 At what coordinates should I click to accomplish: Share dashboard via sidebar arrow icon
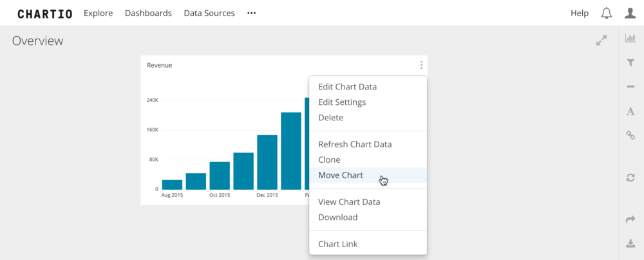[x=630, y=219]
